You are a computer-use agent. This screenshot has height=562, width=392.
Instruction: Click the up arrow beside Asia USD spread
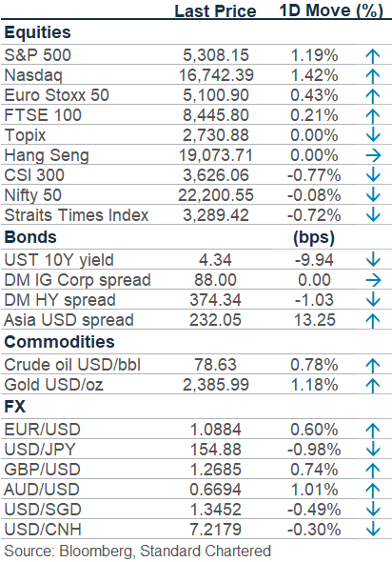coord(373,320)
